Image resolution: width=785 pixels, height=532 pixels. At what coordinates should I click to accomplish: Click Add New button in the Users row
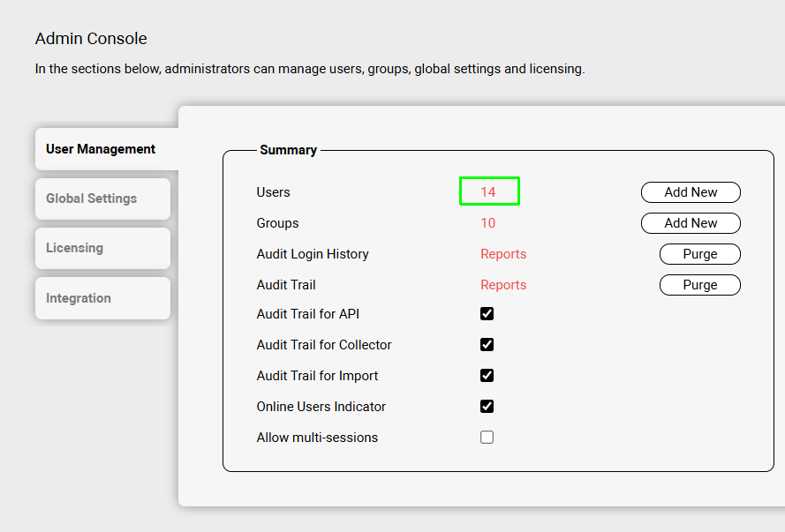point(691,192)
